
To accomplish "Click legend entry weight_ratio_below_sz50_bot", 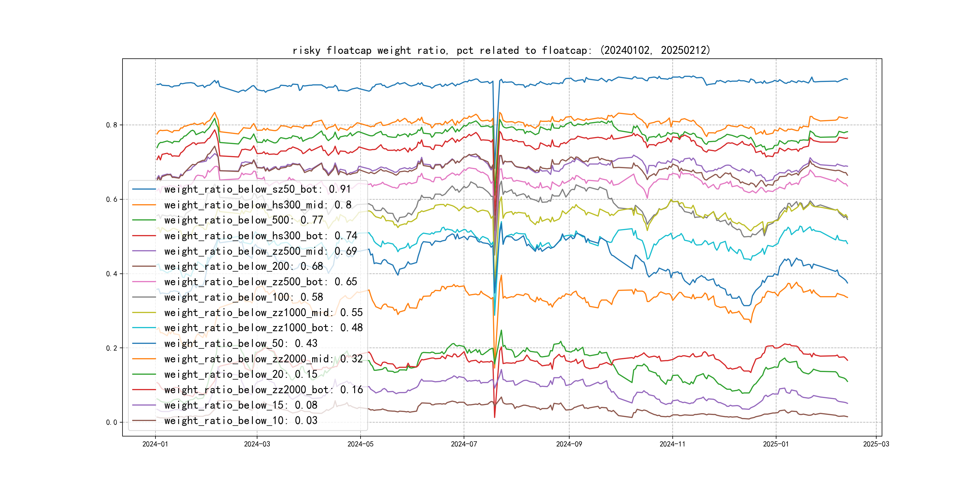I will pyautogui.click(x=257, y=189).
